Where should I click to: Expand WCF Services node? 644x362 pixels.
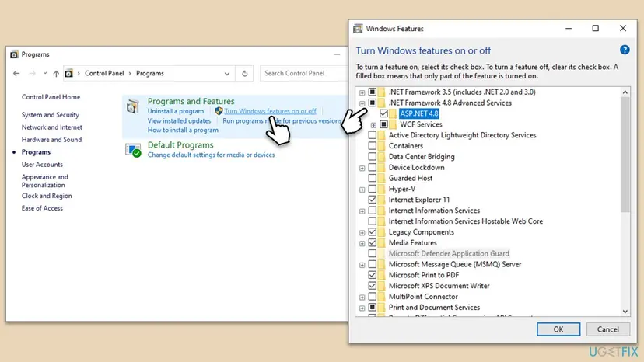tap(373, 125)
